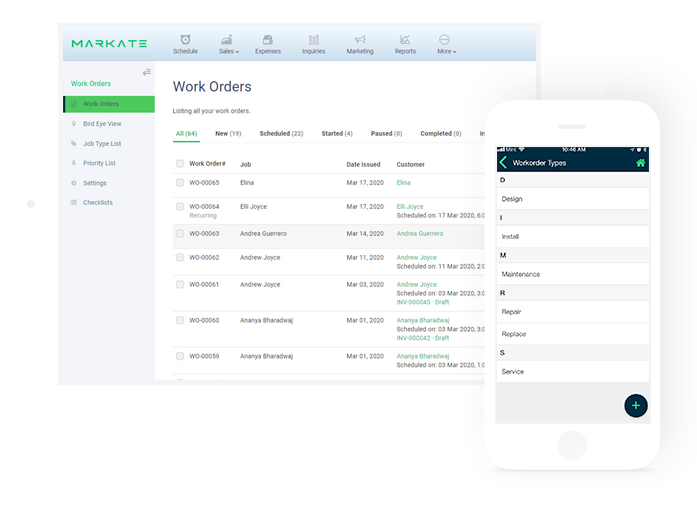Click the list icon for Checklists
Screen dimensions: 697x506
(x=74, y=202)
